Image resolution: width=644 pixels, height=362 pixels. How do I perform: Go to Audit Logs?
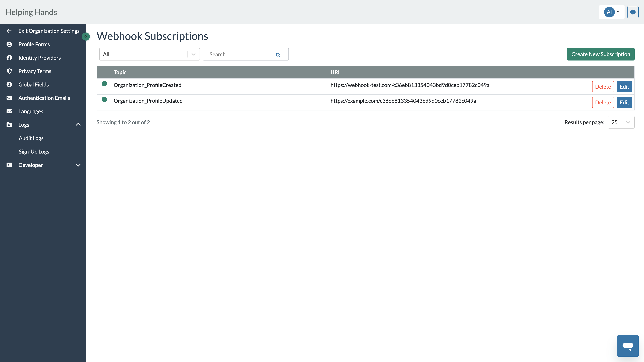coord(31,138)
